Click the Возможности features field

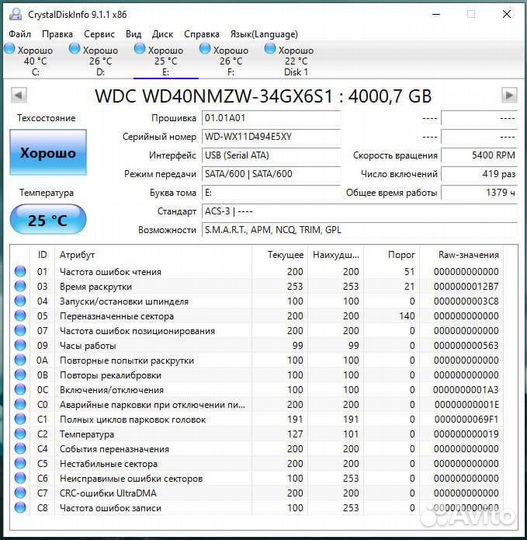[x=360, y=230]
